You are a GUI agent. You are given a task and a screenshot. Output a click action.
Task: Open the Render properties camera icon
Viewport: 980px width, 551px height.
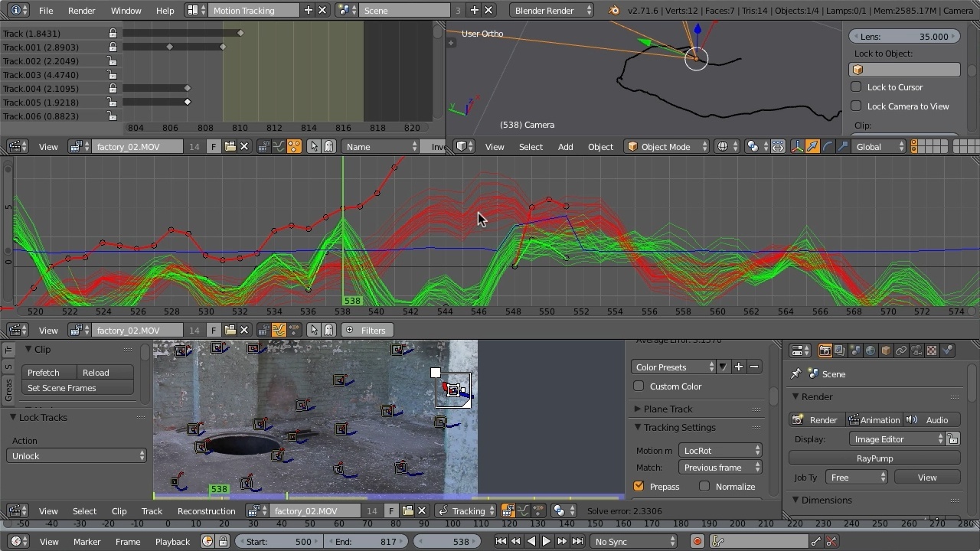pos(825,350)
